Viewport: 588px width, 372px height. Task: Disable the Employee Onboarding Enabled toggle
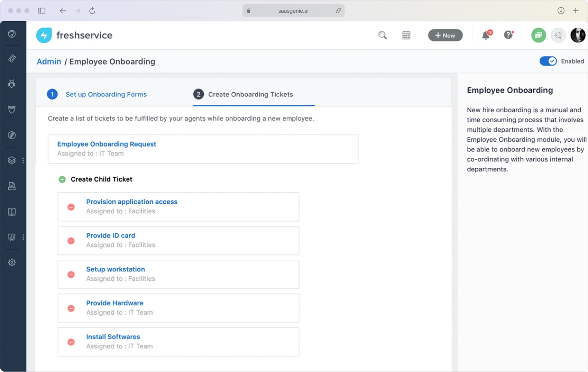(x=548, y=61)
